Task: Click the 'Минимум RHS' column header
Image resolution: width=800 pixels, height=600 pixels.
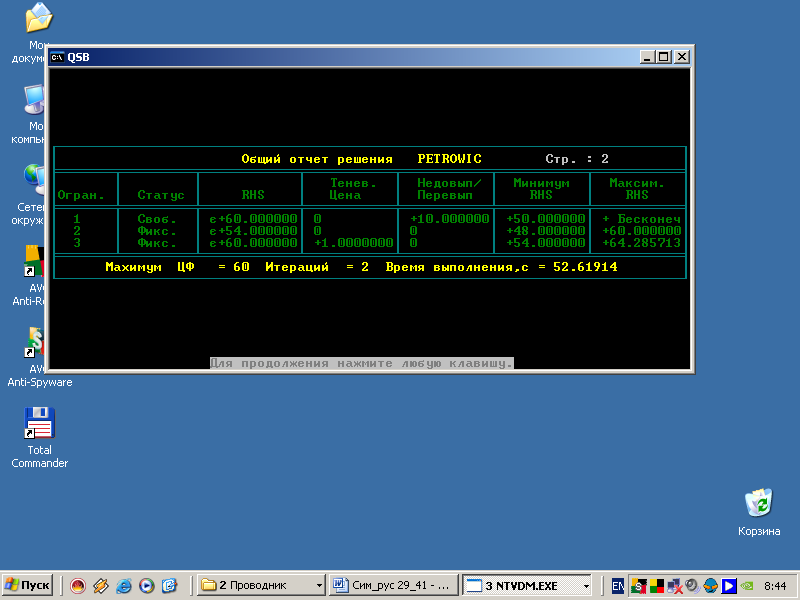Action: point(541,189)
